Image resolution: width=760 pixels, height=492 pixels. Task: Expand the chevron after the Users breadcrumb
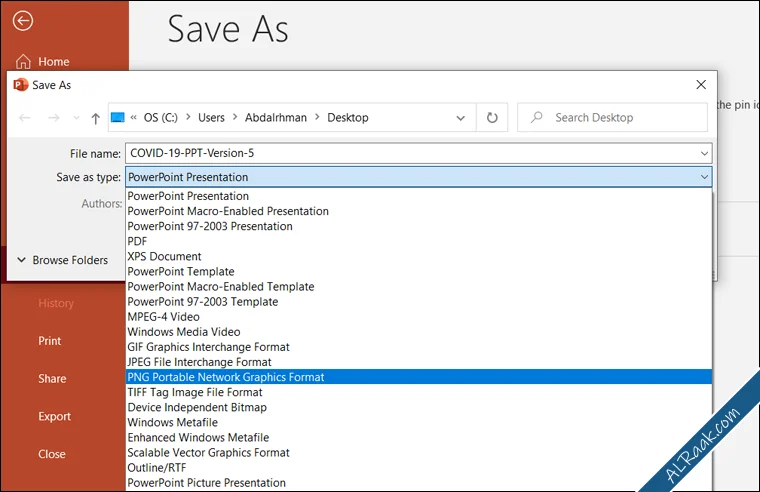[235, 117]
